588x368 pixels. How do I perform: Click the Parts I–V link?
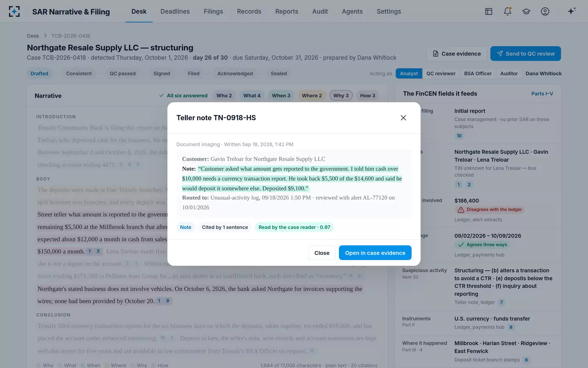pos(542,94)
